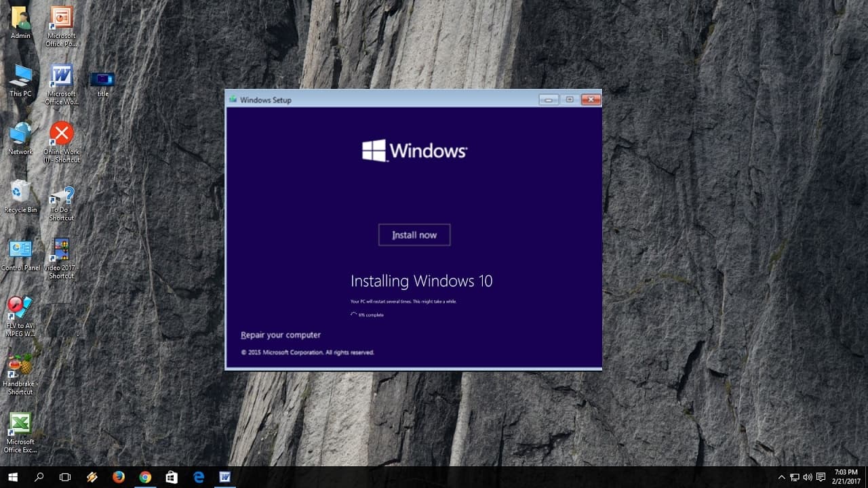Screen dimensions: 868x488
Task: Open the Windows Start menu
Action: pyautogui.click(x=13, y=477)
